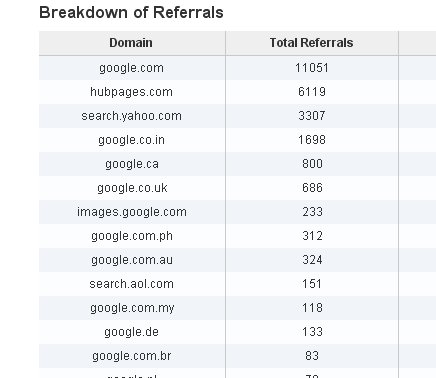Screen dimensions: 436x378
Task: Click the search.aol.com domain entry
Action: coord(131,284)
